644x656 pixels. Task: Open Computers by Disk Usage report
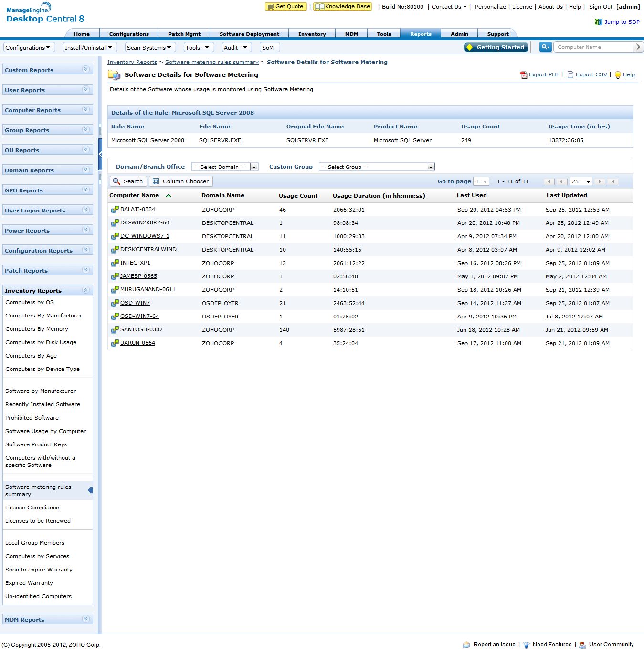41,342
